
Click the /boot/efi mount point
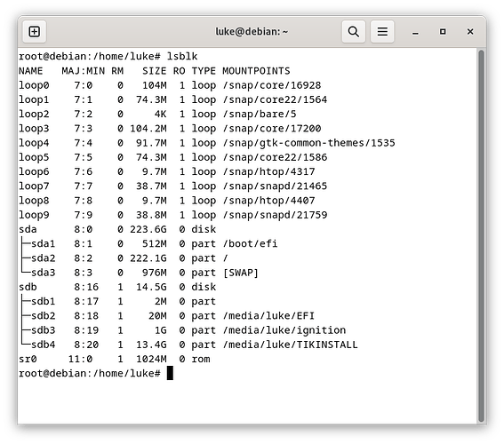pyautogui.click(x=250, y=244)
